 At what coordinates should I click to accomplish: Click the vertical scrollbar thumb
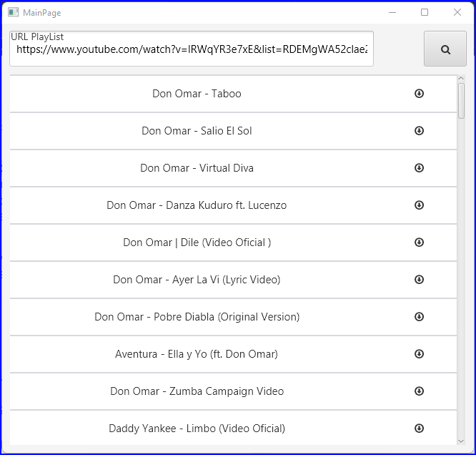[x=461, y=101]
